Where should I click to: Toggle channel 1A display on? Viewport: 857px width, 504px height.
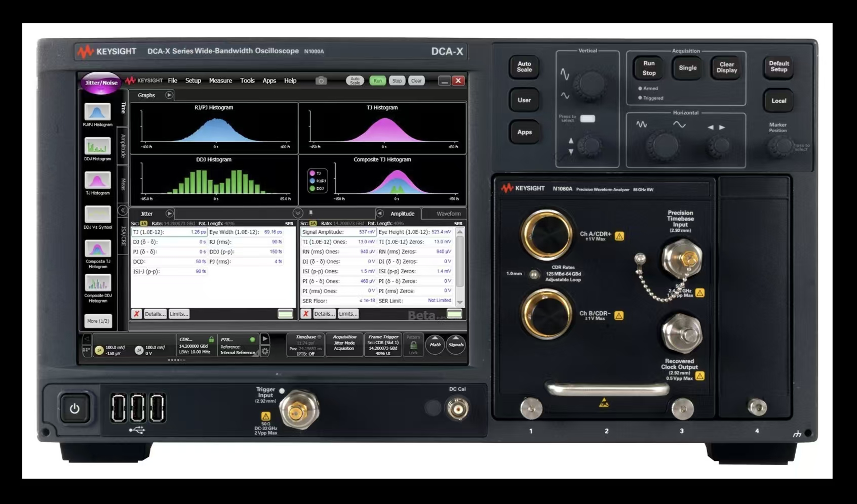tap(99, 350)
